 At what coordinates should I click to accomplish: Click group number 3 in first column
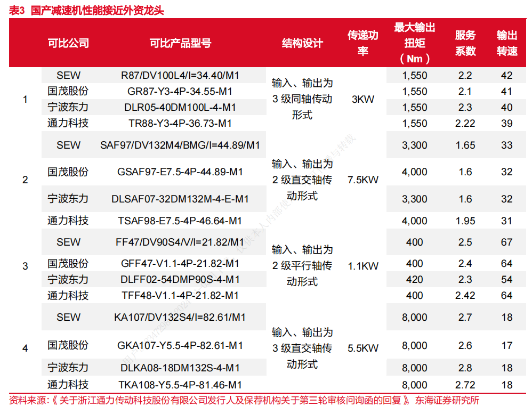25,266
